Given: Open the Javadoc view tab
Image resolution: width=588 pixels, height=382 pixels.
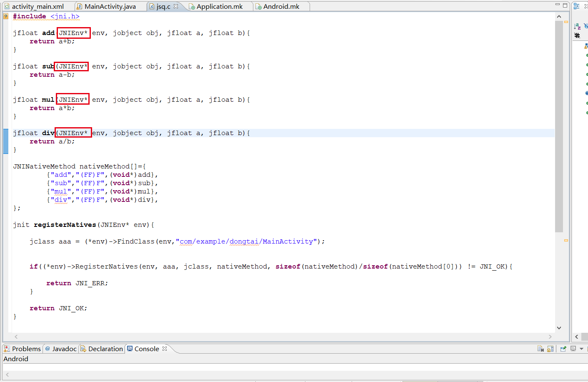Looking at the screenshot, I should [x=64, y=349].
